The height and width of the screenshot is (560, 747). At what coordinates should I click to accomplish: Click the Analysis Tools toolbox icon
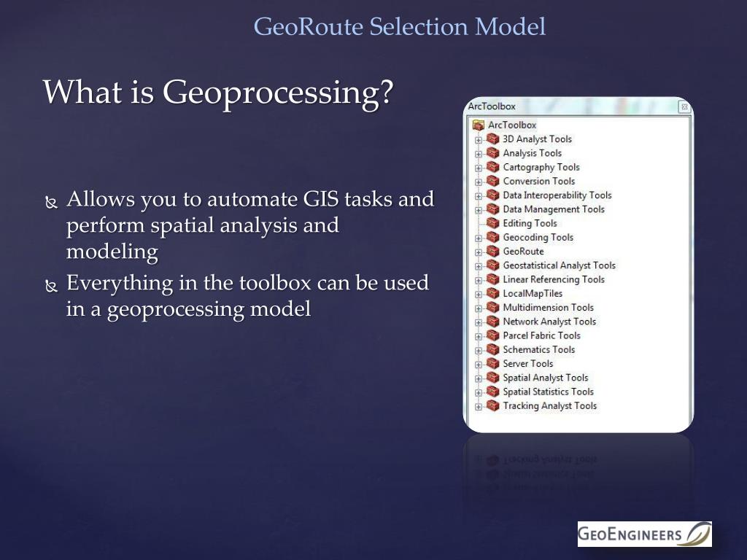[x=492, y=153]
